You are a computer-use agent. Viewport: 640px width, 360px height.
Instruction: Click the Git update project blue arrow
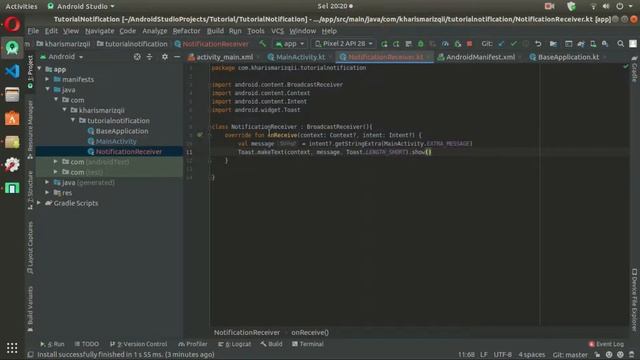tap(501, 44)
